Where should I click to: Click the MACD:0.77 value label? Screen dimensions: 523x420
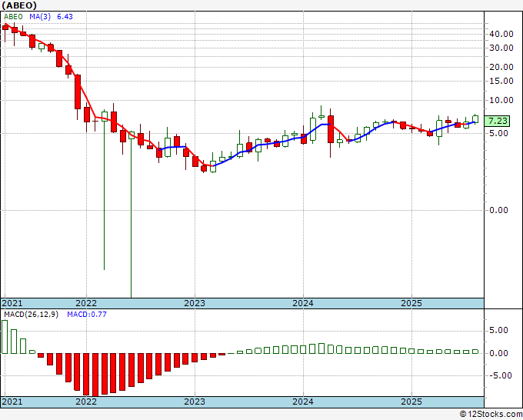point(87,315)
